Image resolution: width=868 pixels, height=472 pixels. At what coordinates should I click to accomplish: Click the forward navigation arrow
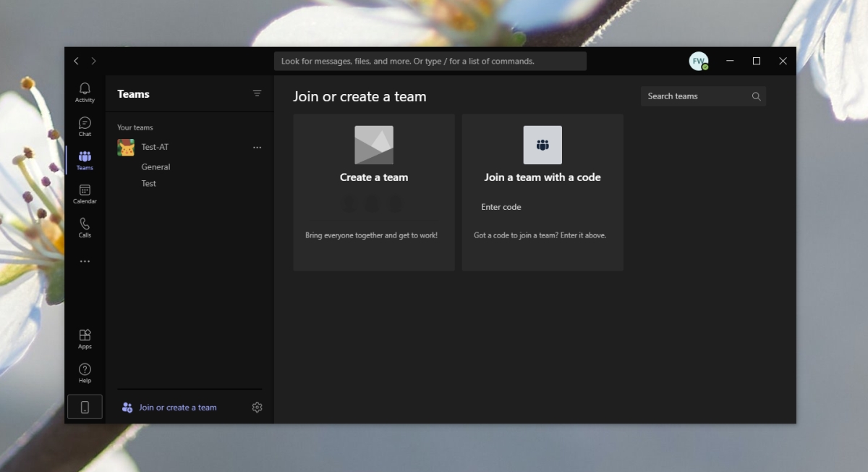(x=93, y=62)
